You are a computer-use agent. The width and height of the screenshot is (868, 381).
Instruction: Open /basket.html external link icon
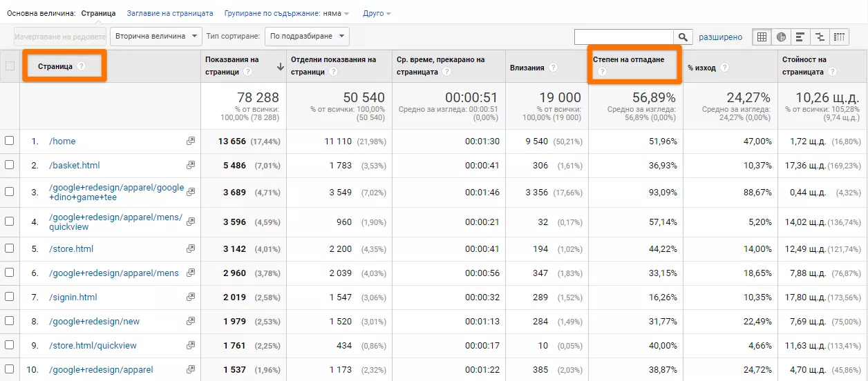click(191, 166)
